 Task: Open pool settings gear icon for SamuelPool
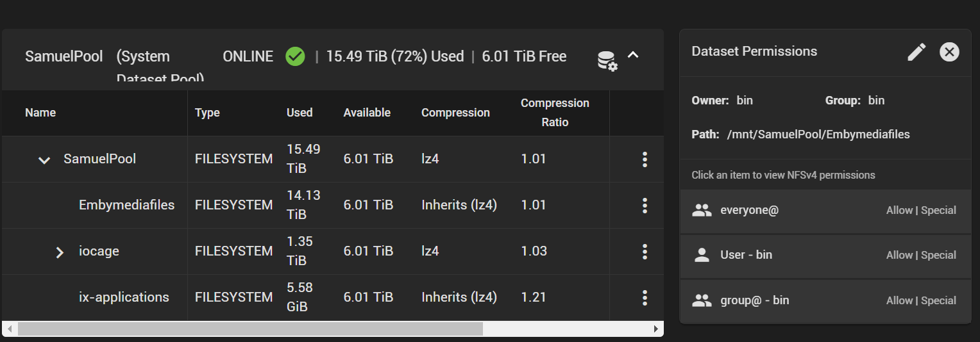coord(607,61)
